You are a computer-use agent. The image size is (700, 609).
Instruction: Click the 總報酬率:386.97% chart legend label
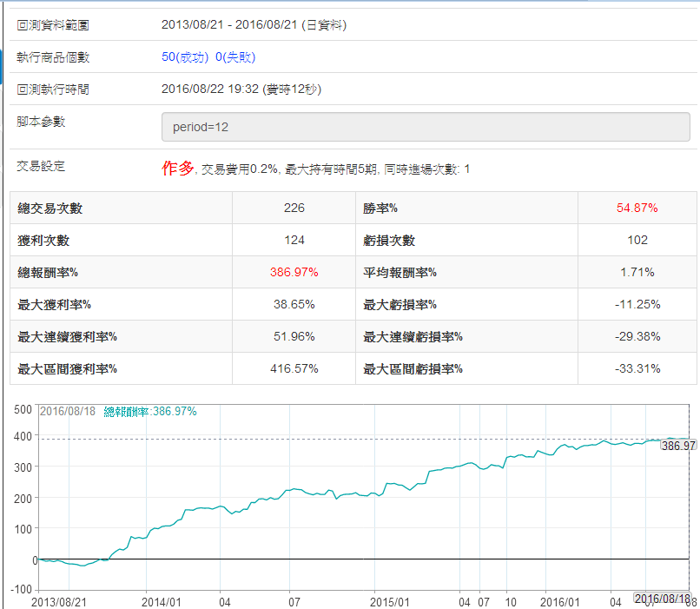coord(150,411)
